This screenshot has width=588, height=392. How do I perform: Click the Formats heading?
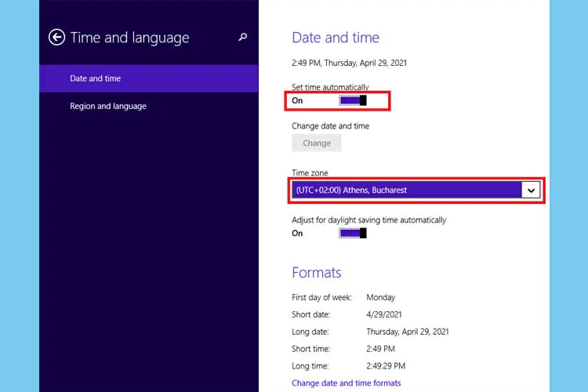pos(317,272)
